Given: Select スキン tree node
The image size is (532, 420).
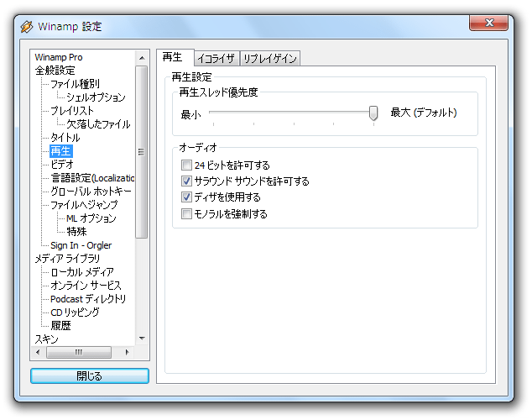Looking at the screenshot, I should 46,339.
